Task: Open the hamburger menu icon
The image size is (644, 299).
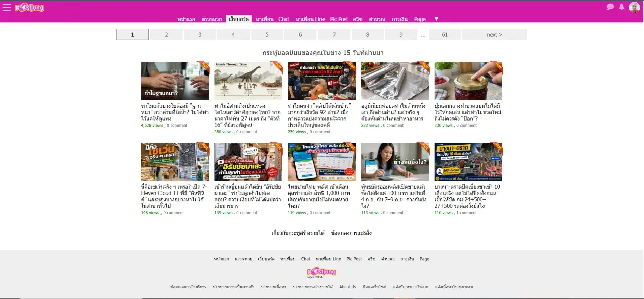Action: pos(7,7)
